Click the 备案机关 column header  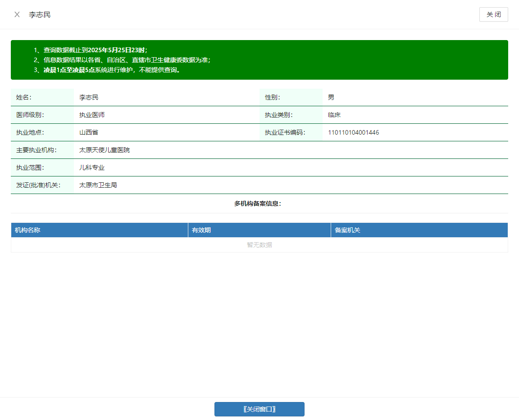tap(347, 230)
